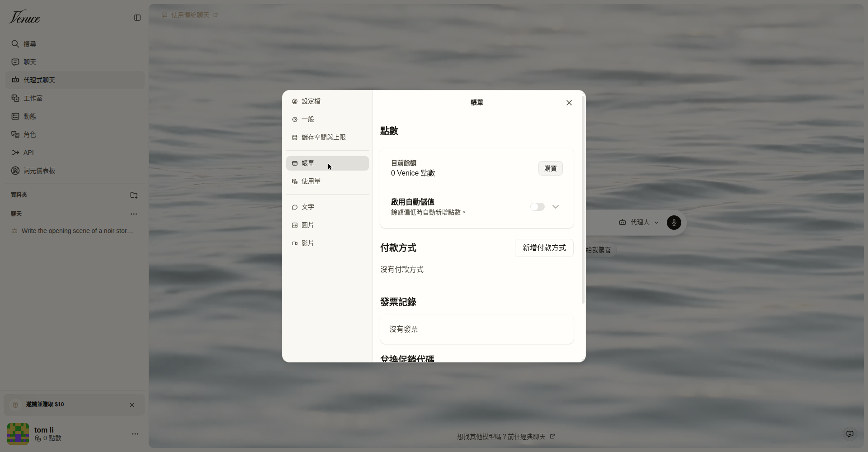
Task: Open 設定檔 profile settings tab
Action: coord(327,101)
